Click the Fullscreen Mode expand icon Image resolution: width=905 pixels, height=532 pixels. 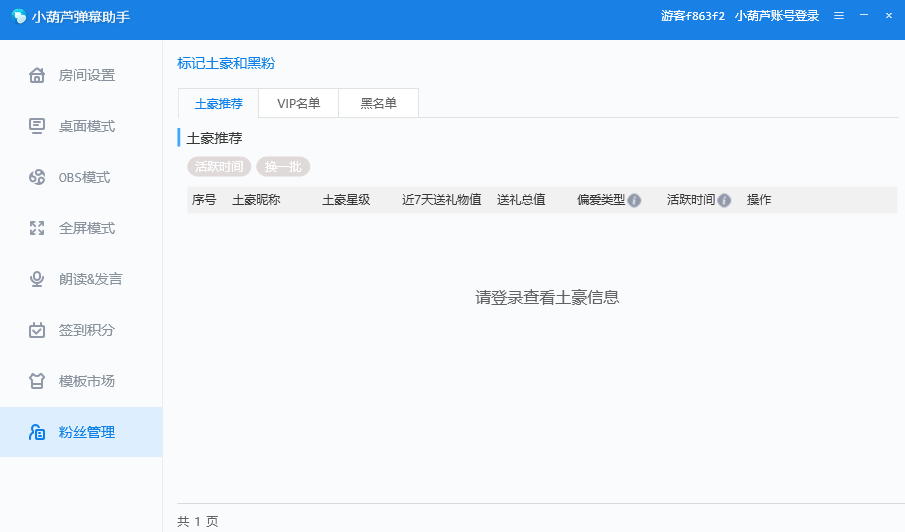pyautogui.click(x=37, y=228)
